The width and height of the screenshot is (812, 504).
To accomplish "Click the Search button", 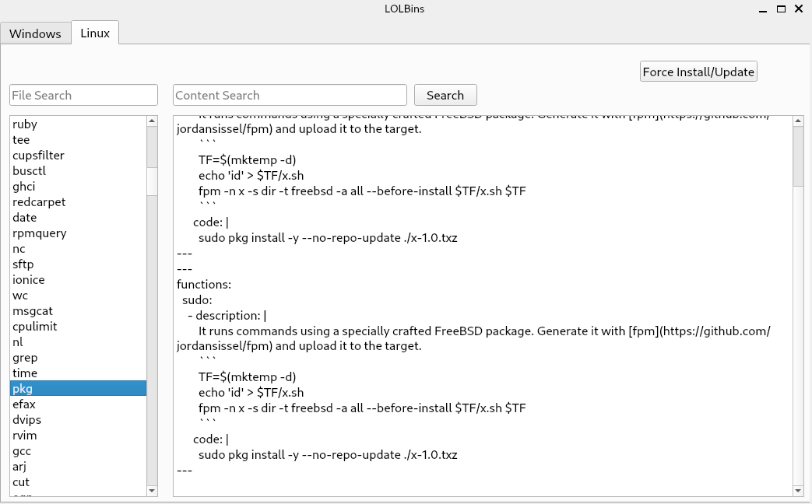I will pos(445,95).
